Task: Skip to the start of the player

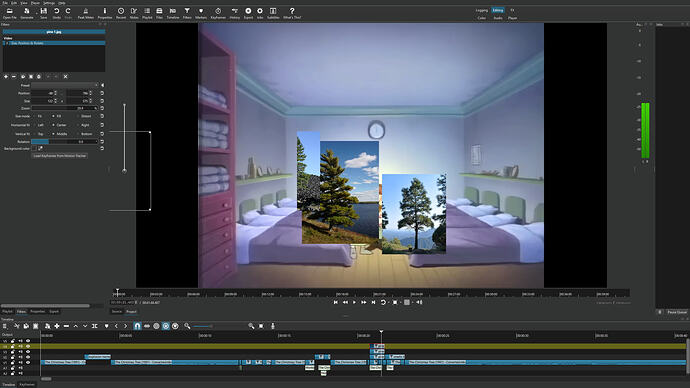Action: (x=335, y=302)
